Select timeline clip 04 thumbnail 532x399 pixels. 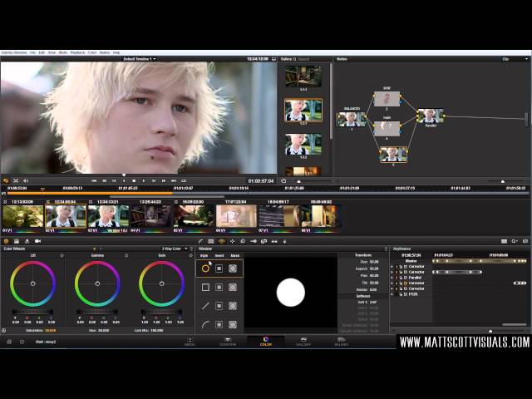click(x=150, y=216)
